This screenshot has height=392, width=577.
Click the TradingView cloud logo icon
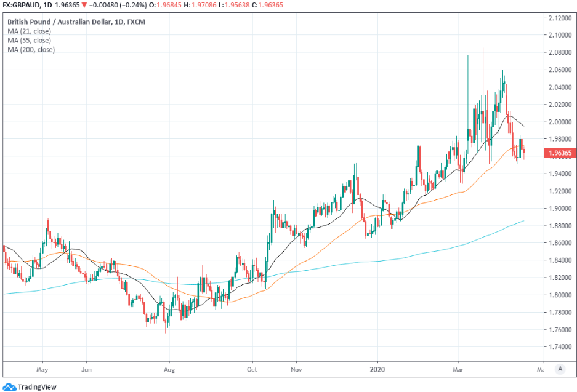click(10, 386)
